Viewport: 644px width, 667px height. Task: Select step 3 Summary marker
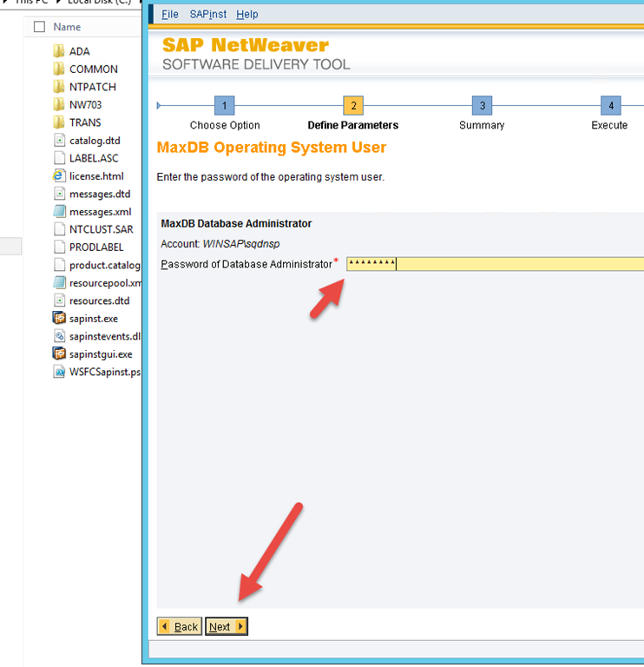coord(482,106)
